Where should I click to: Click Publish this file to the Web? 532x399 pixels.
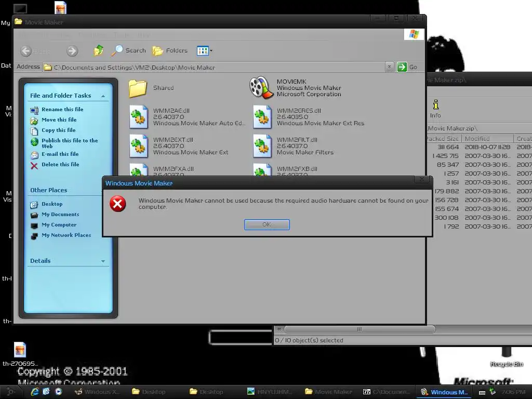coord(70,143)
